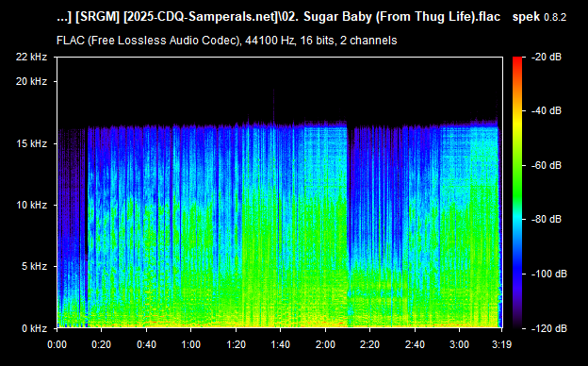Screen dimensions: 588x366
Task: Click the 15 kHz frequency axis label
Action: click(x=31, y=143)
